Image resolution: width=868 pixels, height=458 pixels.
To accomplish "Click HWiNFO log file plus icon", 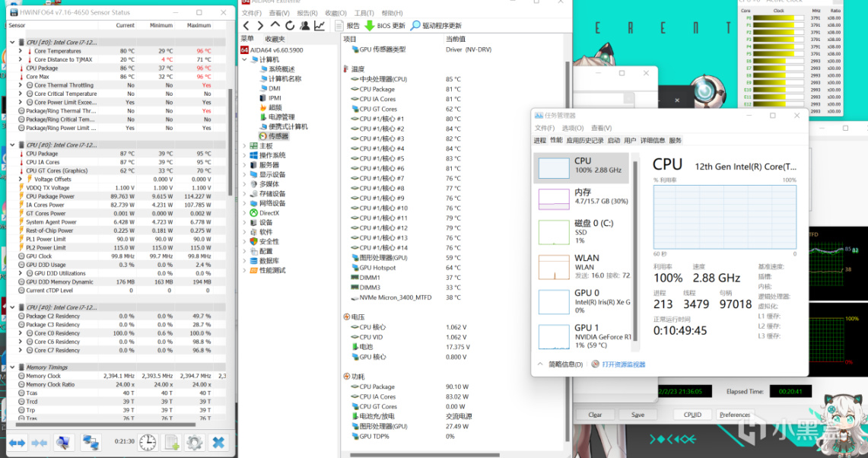I will coord(172,443).
